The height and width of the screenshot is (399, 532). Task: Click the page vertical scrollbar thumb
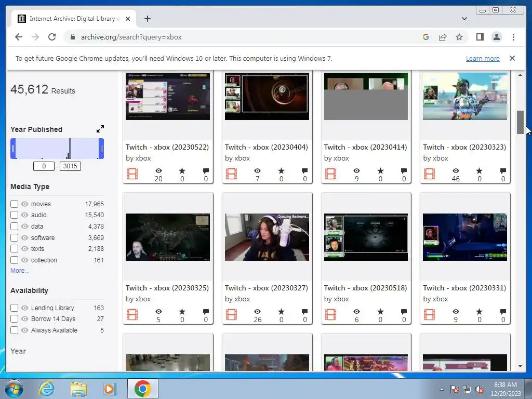coord(520,122)
